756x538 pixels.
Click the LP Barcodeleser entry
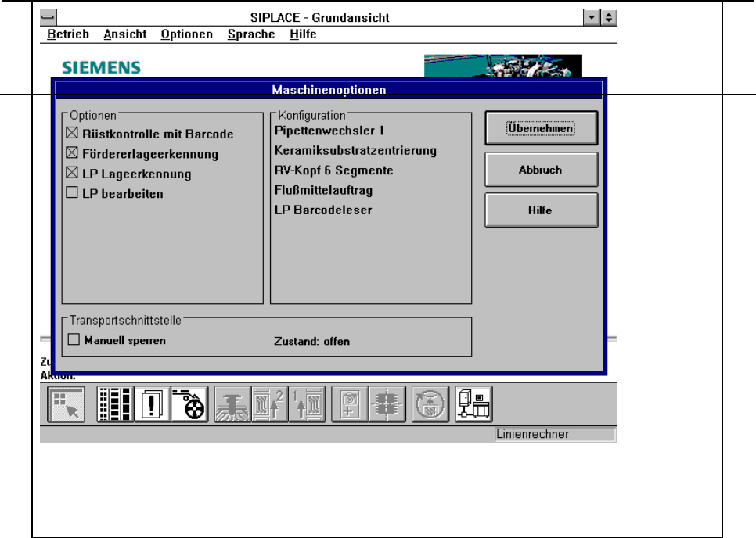point(323,210)
